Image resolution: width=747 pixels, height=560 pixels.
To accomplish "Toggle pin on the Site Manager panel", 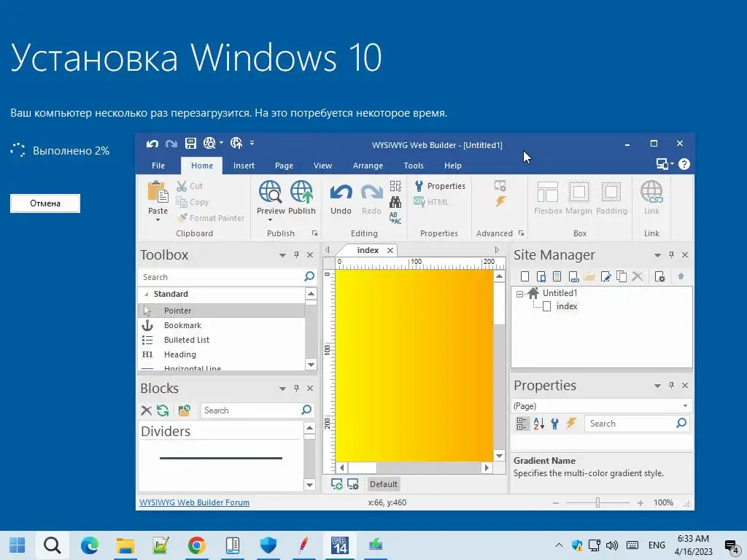I will tap(671, 254).
